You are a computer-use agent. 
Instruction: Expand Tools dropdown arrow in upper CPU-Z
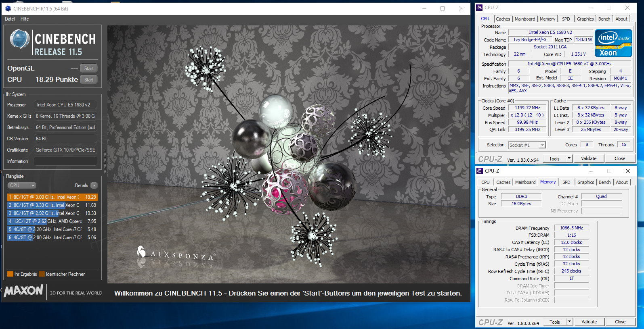[x=569, y=159]
